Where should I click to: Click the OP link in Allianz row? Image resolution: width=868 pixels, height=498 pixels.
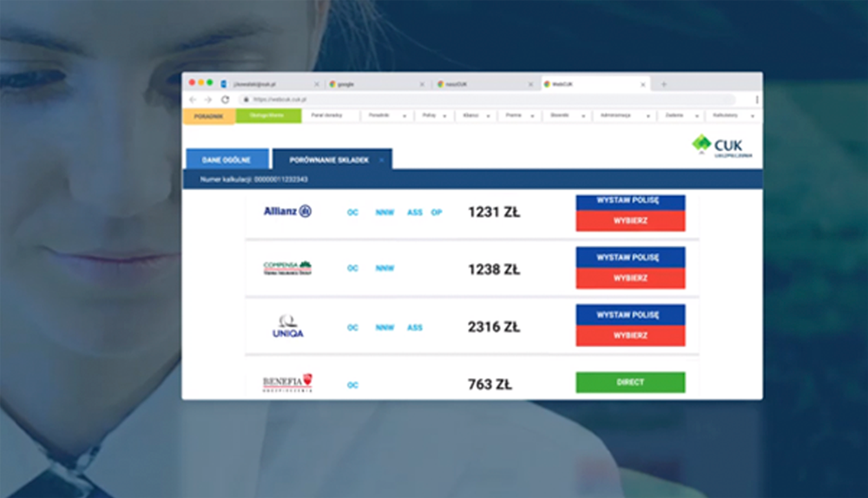pos(437,213)
